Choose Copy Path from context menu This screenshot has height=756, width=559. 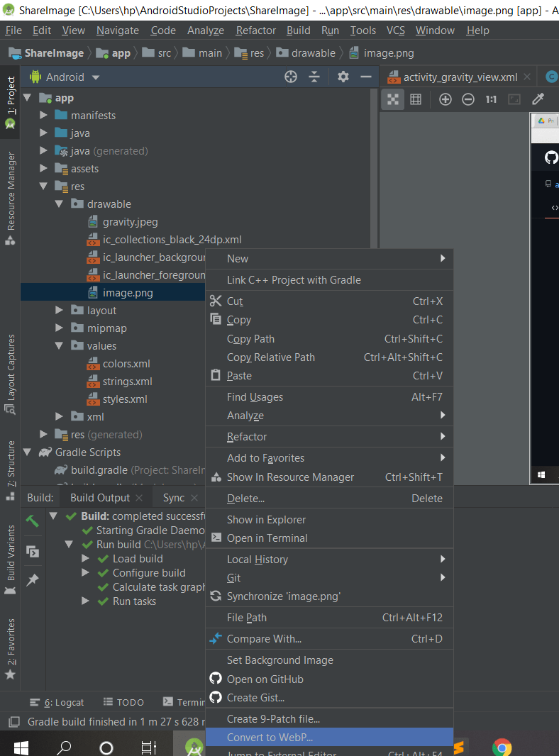pyautogui.click(x=329, y=339)
